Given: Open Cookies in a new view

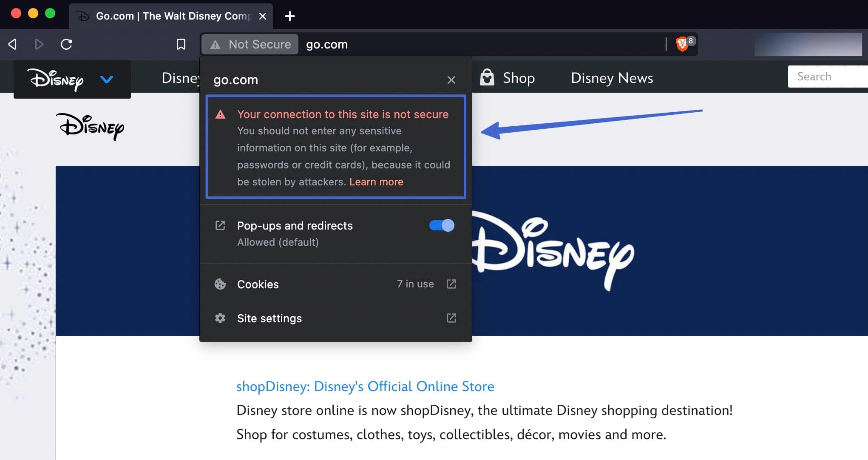Looking at the screenshot, I should [451, 284].
